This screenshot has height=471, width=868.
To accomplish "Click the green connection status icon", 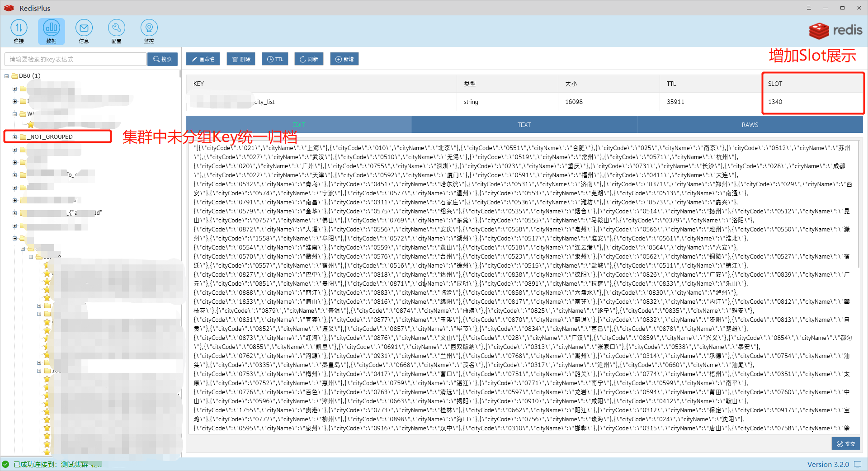I will pyautogui.click(x=6, y=464).
